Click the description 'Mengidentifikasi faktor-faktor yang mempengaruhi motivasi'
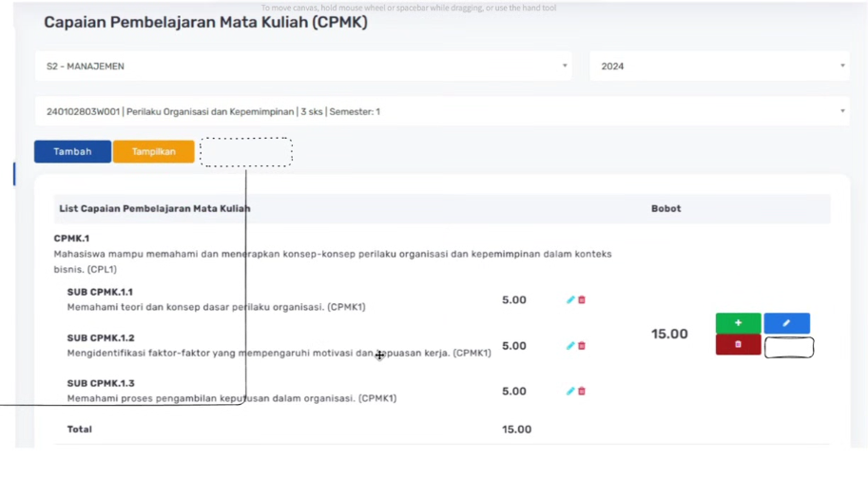 click(x=279, y=353)
